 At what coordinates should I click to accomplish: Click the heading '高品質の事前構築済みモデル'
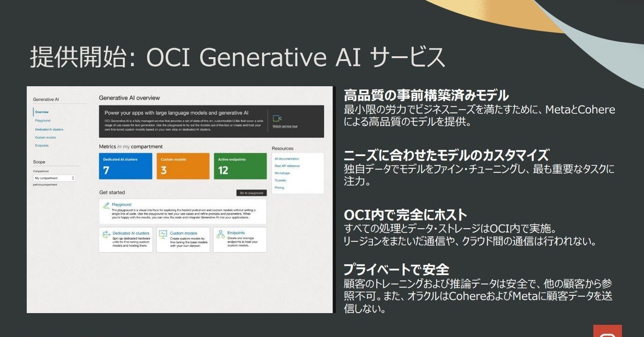[426, 96]
